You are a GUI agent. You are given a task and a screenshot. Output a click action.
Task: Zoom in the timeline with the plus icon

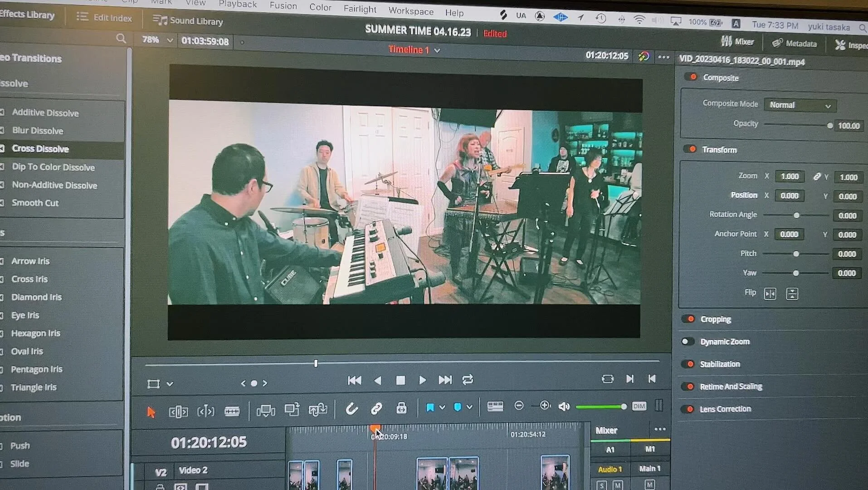tap(545, 406)
